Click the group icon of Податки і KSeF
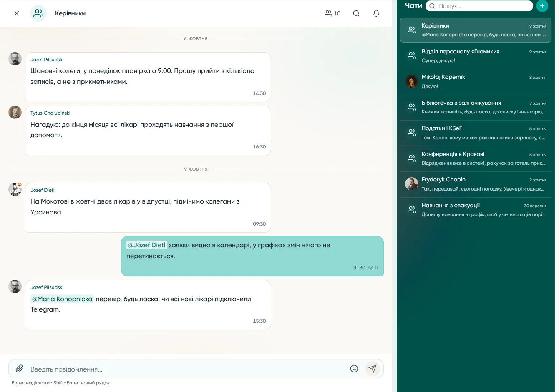The image size is (559, 392). [x=412, y=133]
